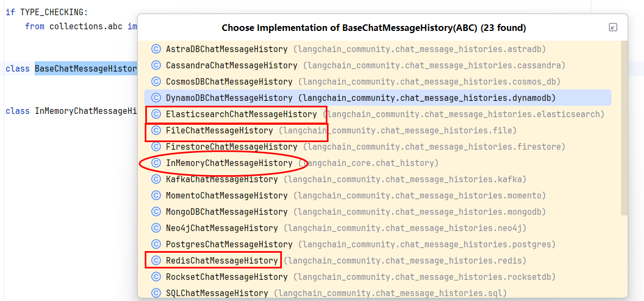Open FileChatMessageHistory implementation
This screenshot has height=301, width=644.
click(x=378, y=131)
